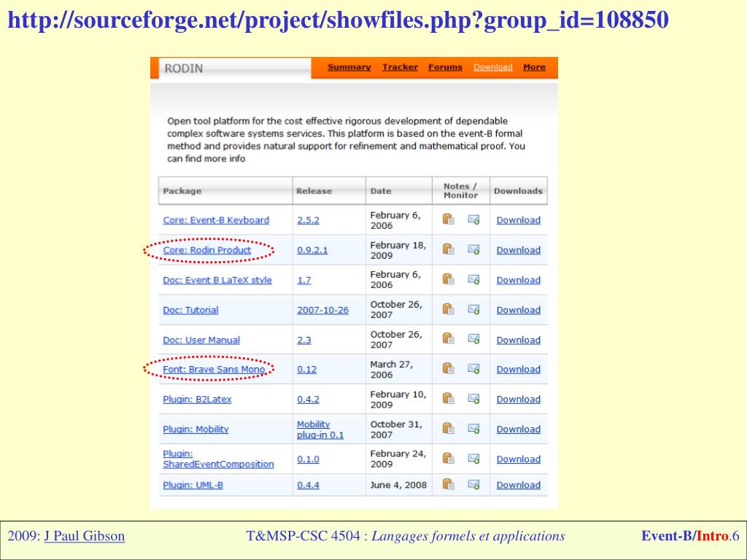
Task: Click monitor envelope icon for Plugin: Mobility
Action: [x=473, y=429]
